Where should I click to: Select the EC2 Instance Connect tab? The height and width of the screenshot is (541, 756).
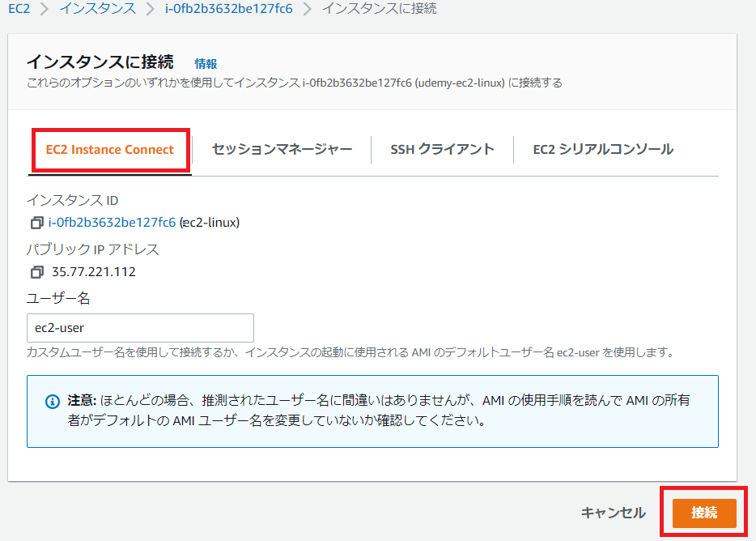click(110, 150)
